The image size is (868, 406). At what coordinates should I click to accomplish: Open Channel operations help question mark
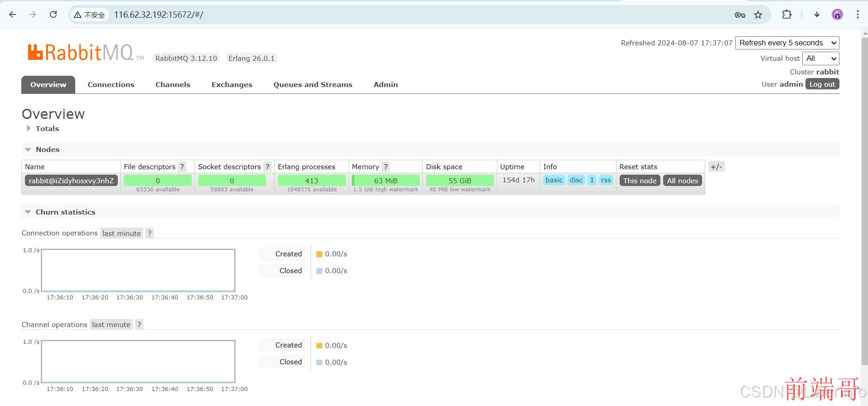(x=139, y=324)
